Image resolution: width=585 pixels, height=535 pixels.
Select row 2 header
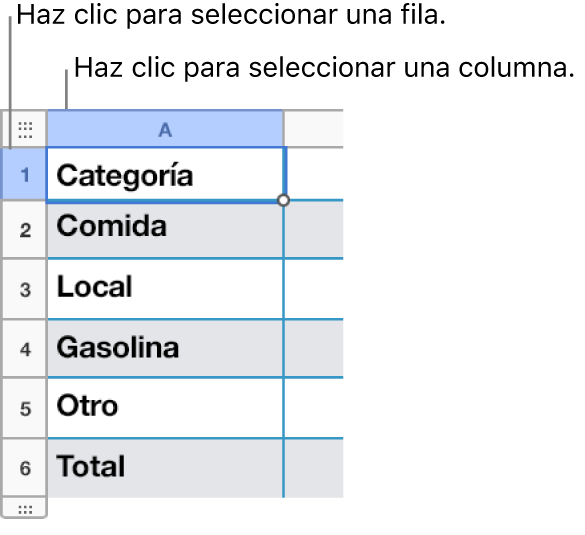(24, 229)
